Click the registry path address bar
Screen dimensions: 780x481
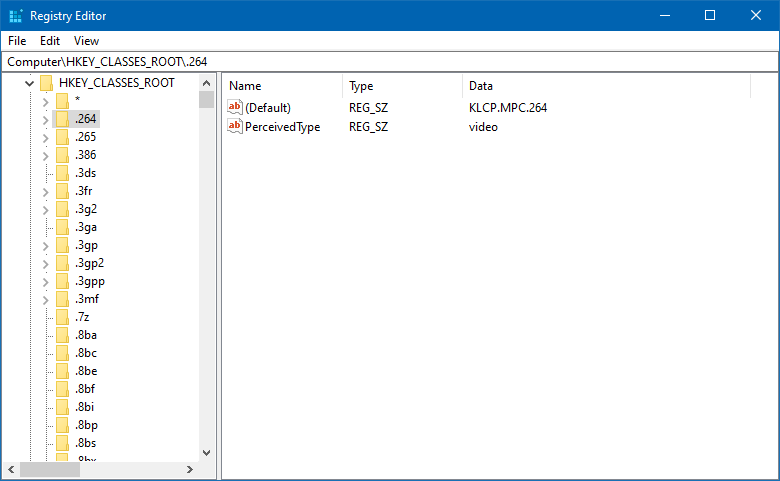coord(390,62)
